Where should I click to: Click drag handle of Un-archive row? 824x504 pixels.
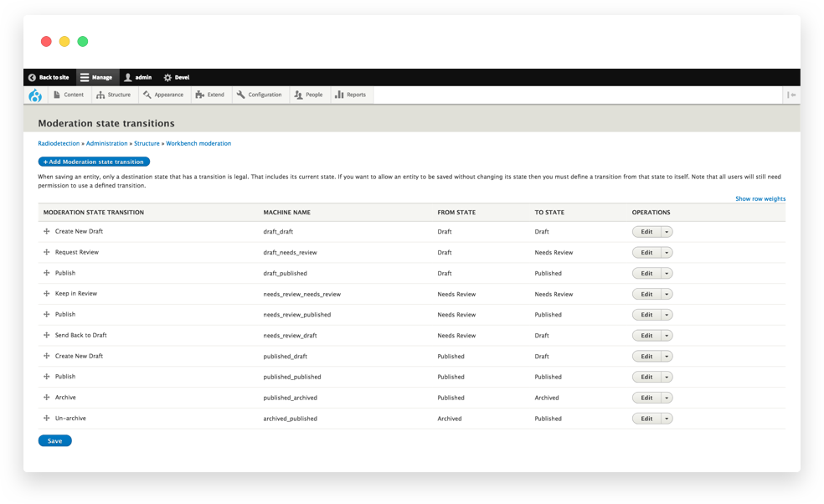coord(46,419)
